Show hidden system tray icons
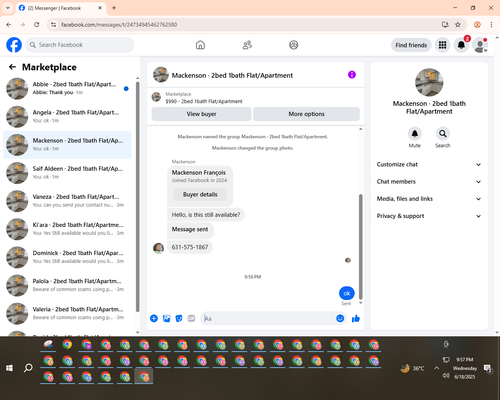 (x=436, y=368)
